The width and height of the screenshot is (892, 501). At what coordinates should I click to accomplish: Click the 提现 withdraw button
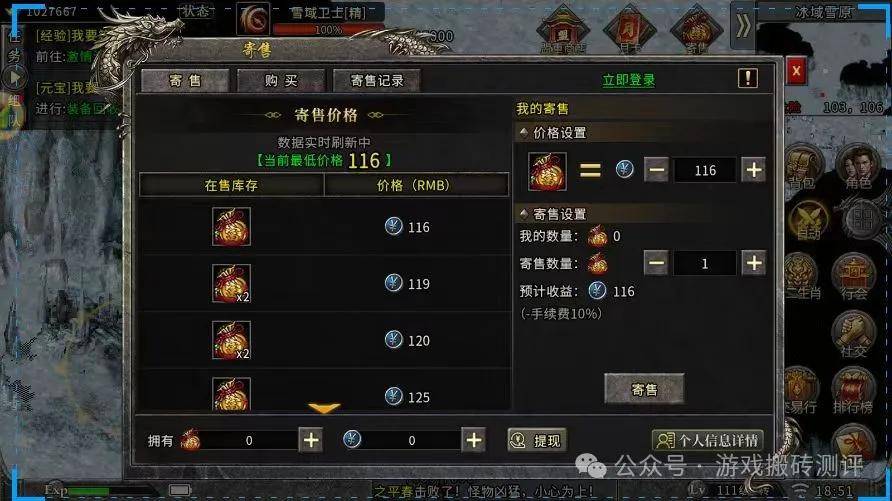click(x=537, y=440)
